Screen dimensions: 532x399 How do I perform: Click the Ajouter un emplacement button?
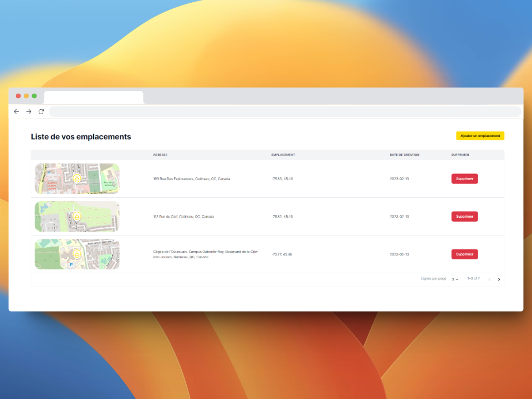click(x=480, y=136)
